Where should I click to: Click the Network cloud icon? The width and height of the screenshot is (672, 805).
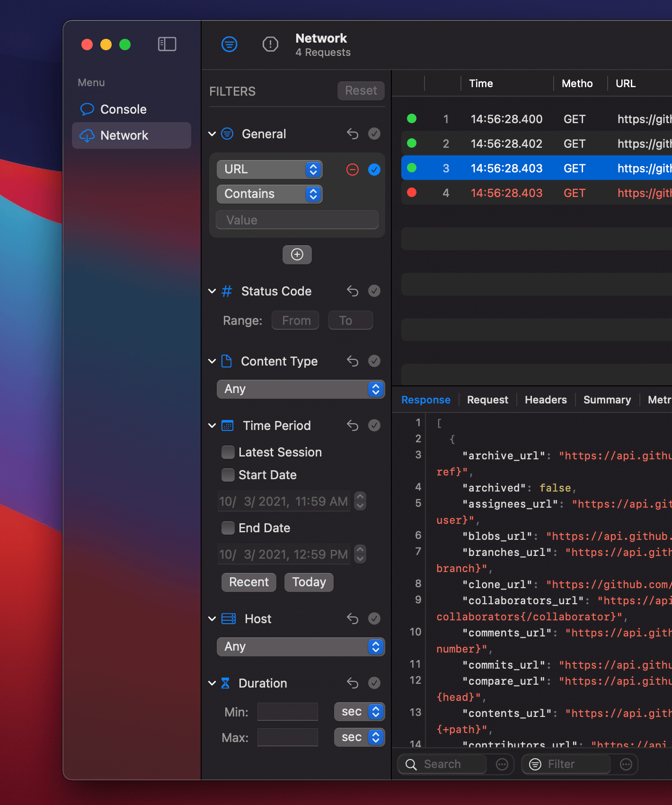[87, 136]
